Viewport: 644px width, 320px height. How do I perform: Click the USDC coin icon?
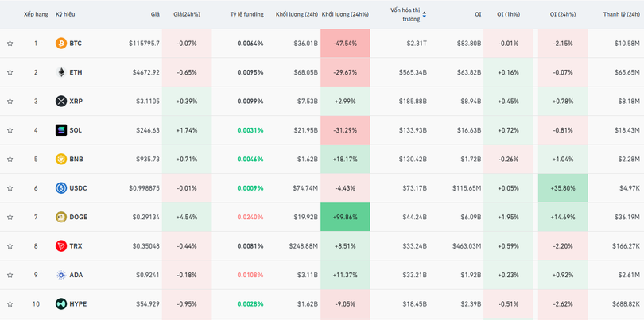tap(61, 188)
